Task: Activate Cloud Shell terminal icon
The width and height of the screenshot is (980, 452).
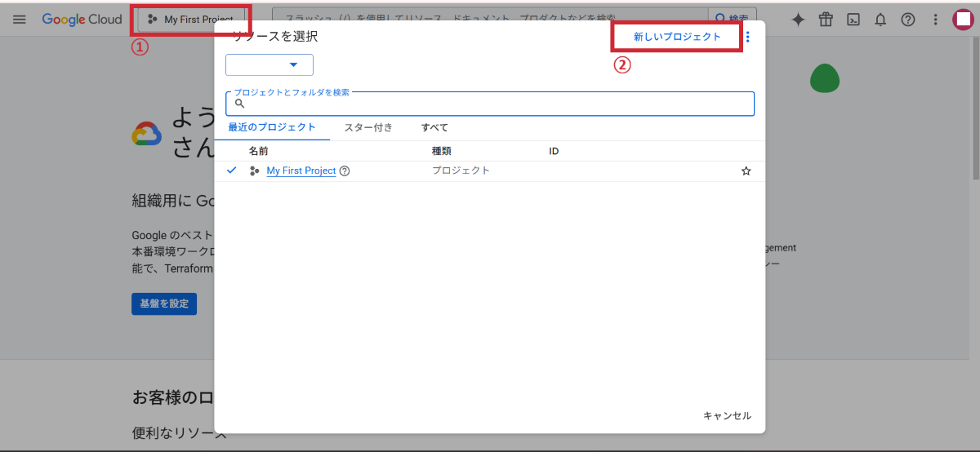Action: (x=853, y=20)
